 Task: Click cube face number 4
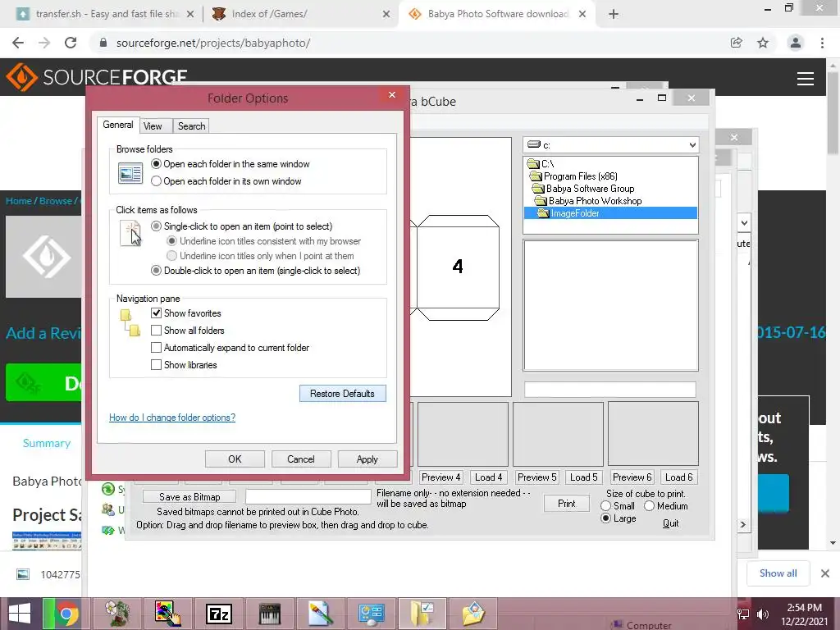(x=458, y=267)
